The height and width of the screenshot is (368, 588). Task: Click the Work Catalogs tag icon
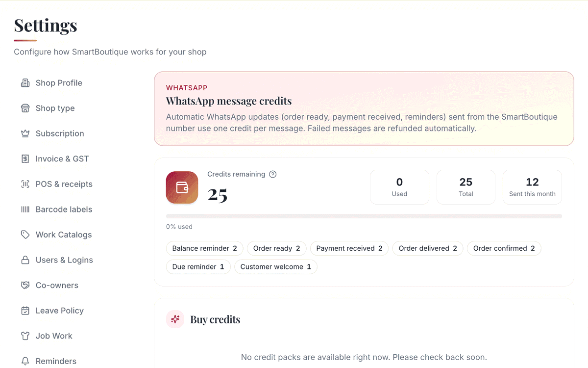pos(25,235)
